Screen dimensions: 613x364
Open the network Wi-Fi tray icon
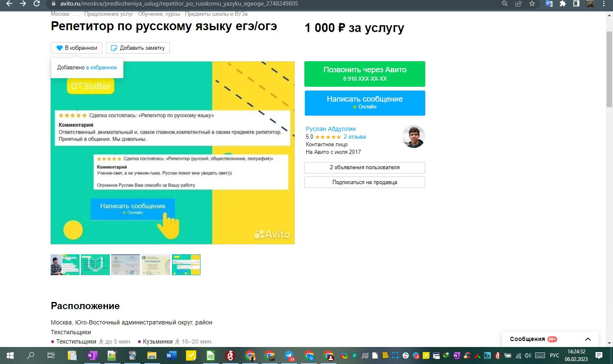pos(518,355)
